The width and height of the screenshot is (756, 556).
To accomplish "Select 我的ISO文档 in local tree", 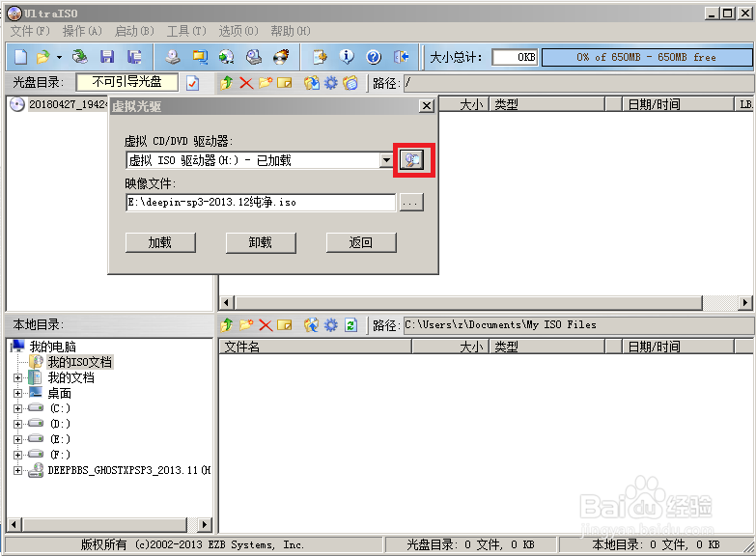I will pos(79,362).
